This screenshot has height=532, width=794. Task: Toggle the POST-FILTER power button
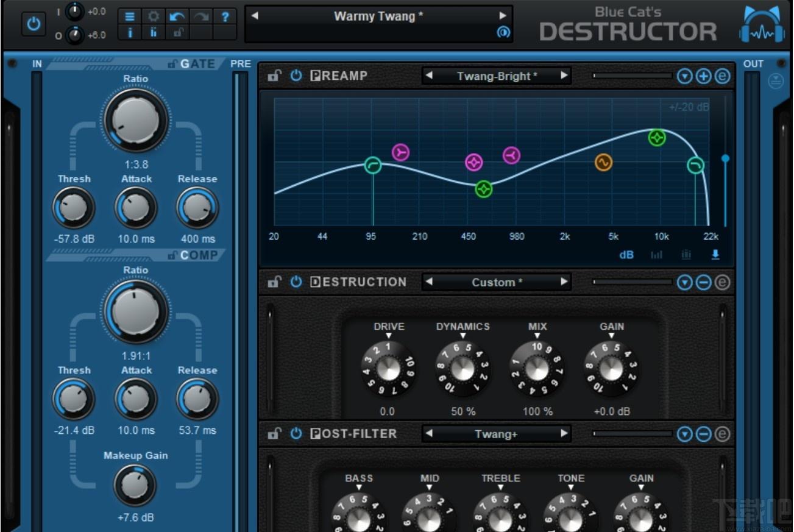click(x=296, y=434)
